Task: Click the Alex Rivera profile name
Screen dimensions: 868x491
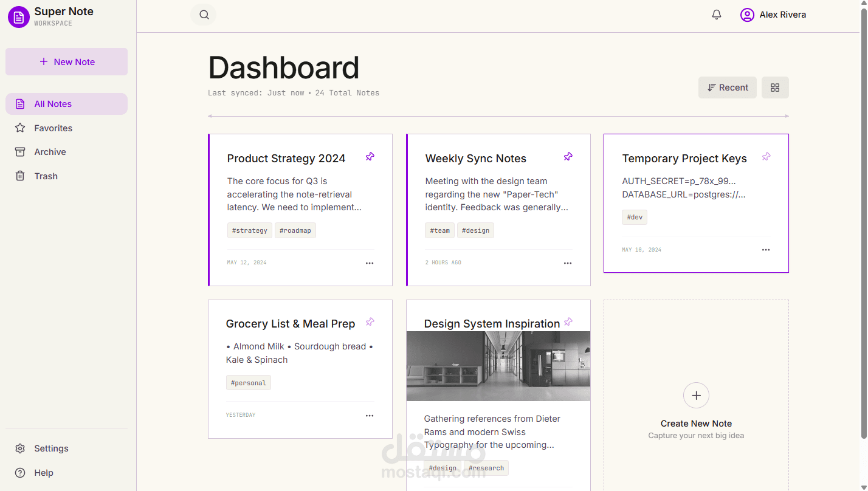Action: tap(783, 15)
